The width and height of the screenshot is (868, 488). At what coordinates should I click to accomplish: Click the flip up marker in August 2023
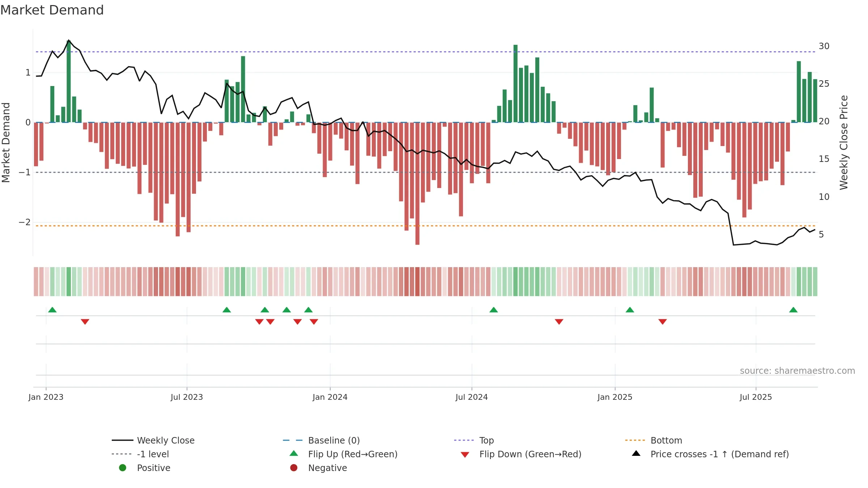click(227, 310)
